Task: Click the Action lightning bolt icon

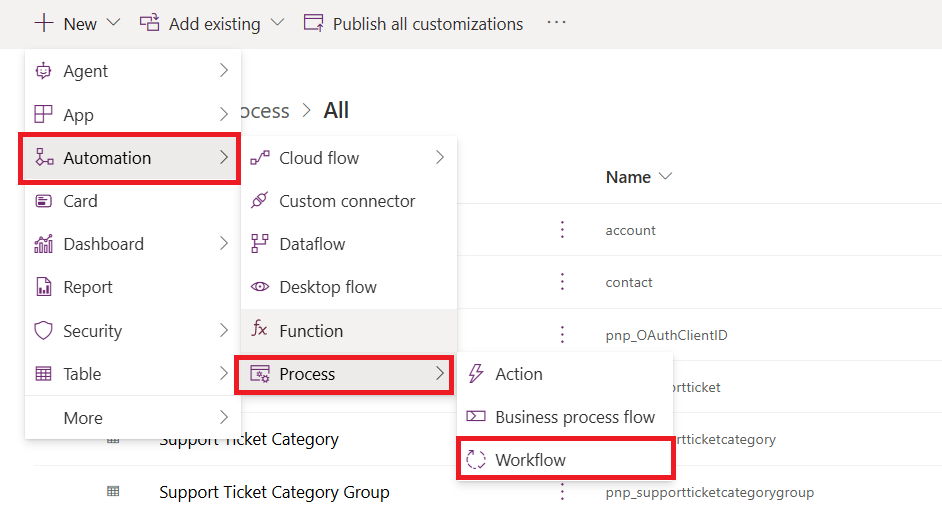Action: tap(476, 373)
